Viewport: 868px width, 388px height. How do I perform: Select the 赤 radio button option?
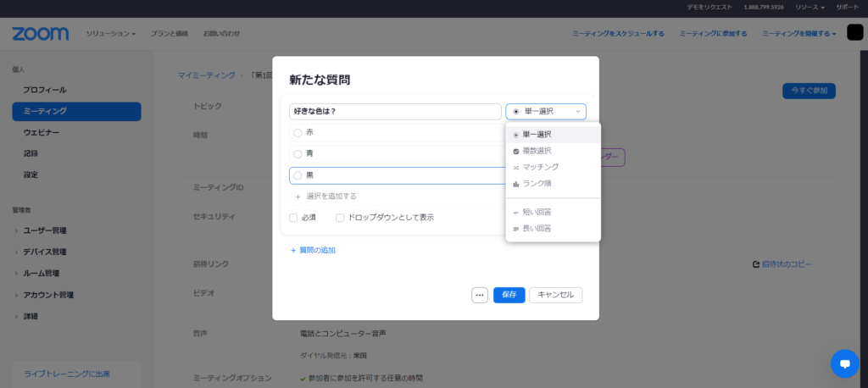[x=298, y=133]
